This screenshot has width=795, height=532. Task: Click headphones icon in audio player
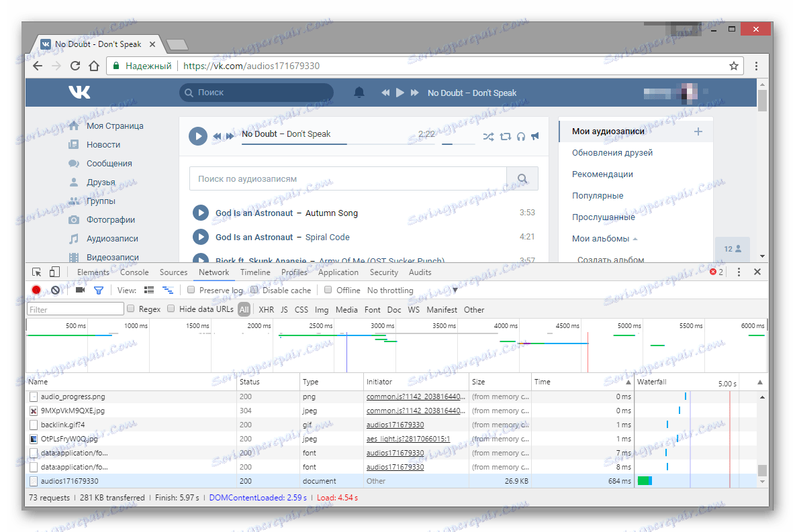[x=520, y=136]
